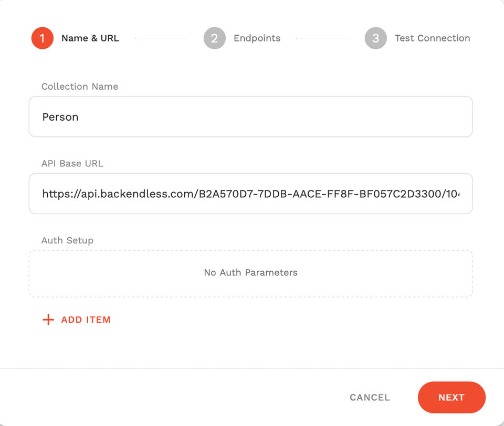504x426 pixels.
Task: Click the Auth Setup section label
Action: [67, 240]
